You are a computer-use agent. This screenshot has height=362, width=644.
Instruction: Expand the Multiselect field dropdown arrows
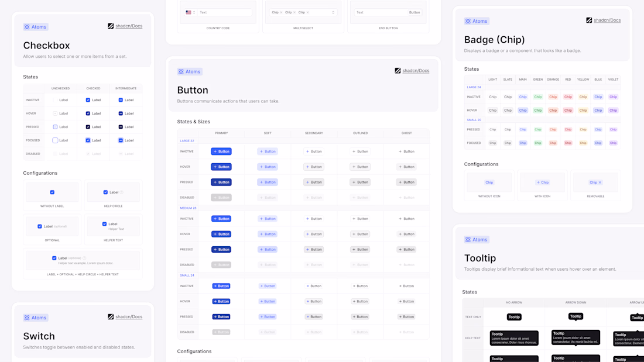tap(333, 12)
